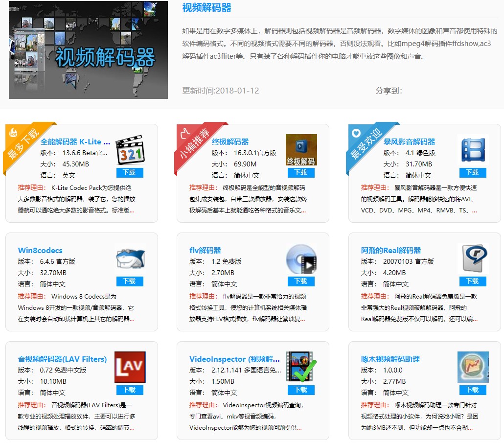The image size is (504, 443).
Task: Click K-Lite Codec Pack 推荐理由 description
Action: click(76, 199)
